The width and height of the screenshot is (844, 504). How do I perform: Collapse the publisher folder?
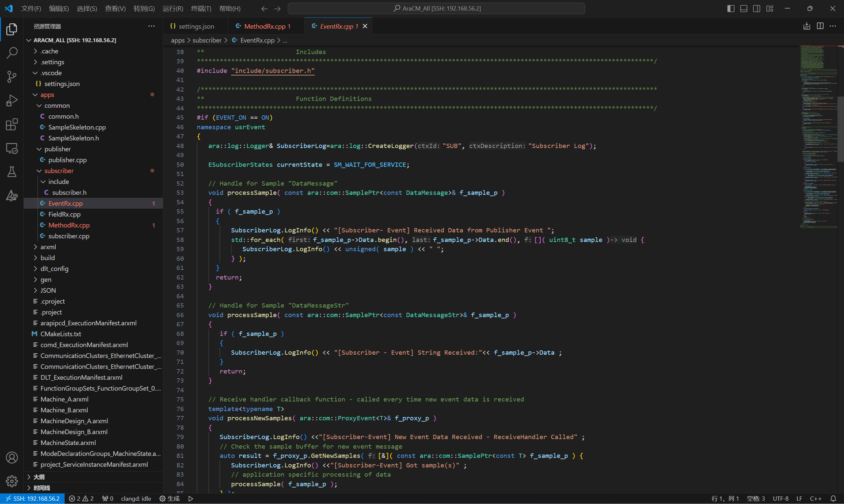(57, 149)
